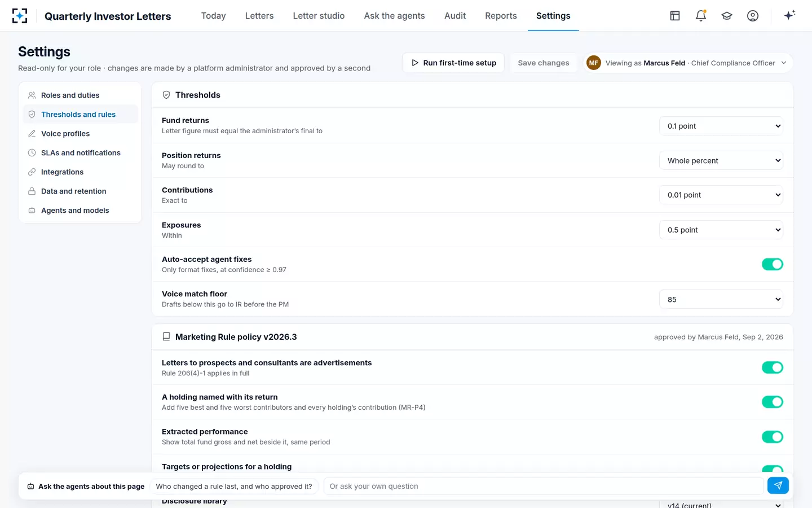Image resolution: width=812 pixels, height=508 pixels.
Task: Open the notifications bell
Action: click(701, 16)
